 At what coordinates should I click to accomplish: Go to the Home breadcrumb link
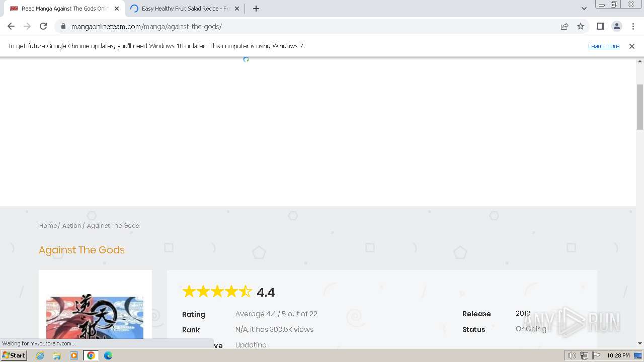[48, 226]
